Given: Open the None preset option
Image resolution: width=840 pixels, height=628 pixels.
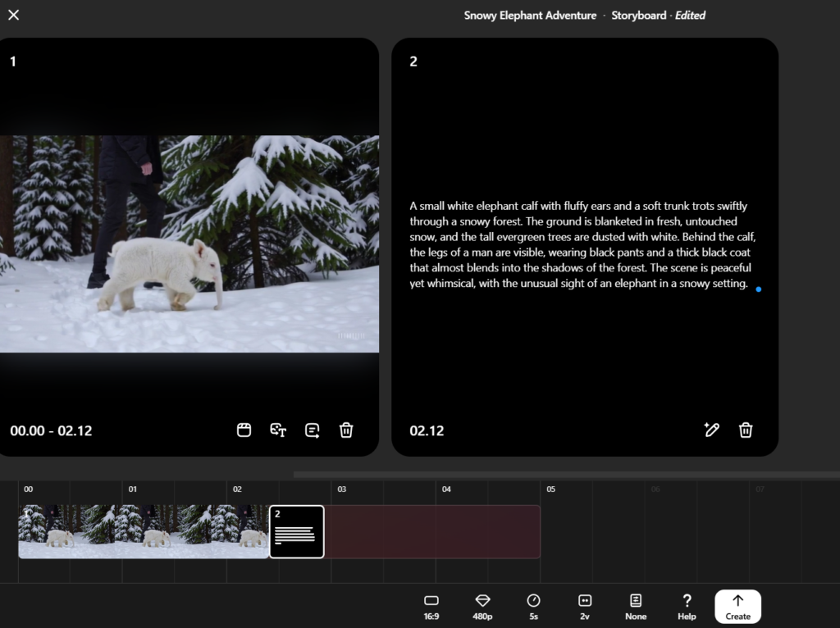Looking at the screenshot, I should point(636,607).
